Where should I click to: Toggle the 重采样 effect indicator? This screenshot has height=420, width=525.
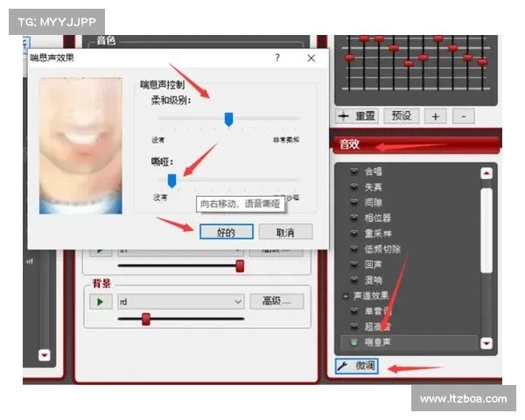tap(353, 233)
